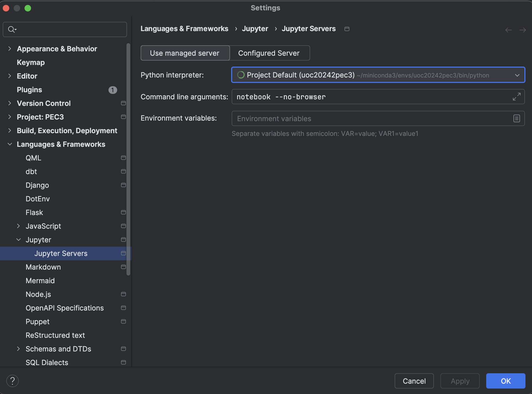Image resolution: width=532 pixels, height=394 pixels.
Task: Click the interpreter loading spinner icon
Action: [x=241, y=75]
